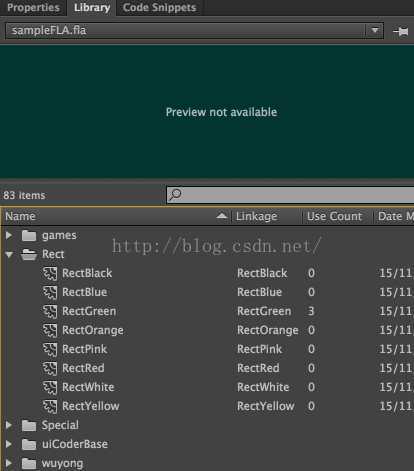Select the uiCoderBase folder icon
This screenshot has height=471, width=414.
tap(29, 444)
